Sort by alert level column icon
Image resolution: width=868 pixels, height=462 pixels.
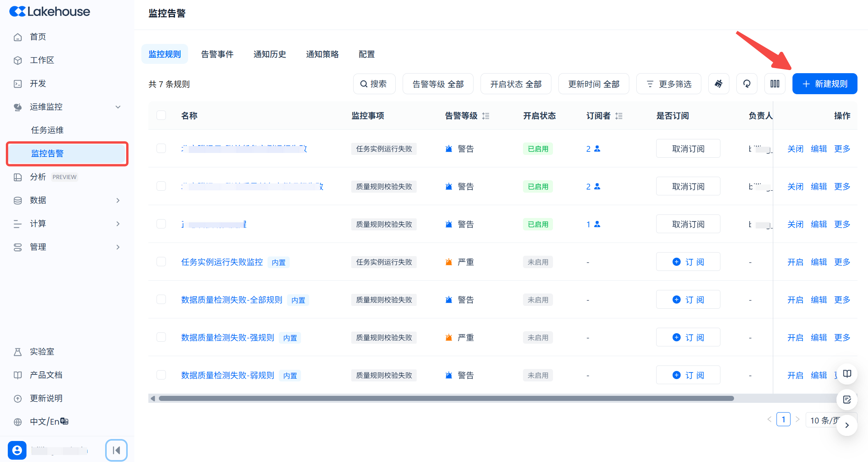tap(486, 116)
